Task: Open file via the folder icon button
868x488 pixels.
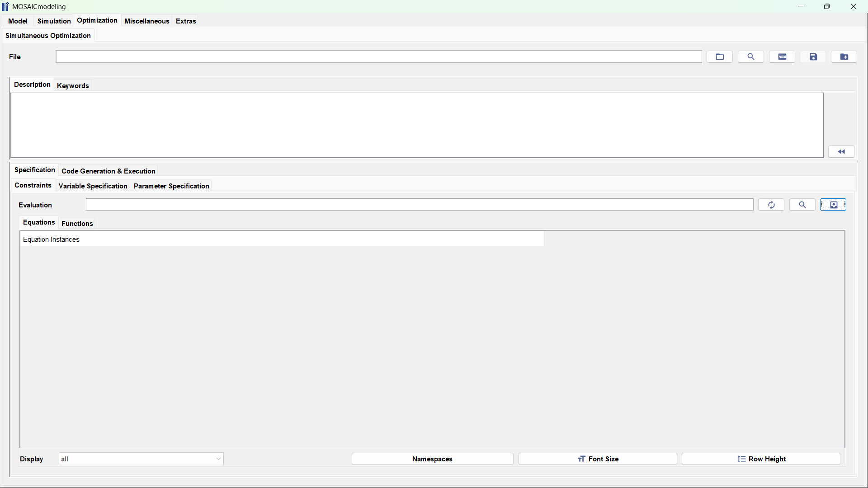Action: (720, 56)
